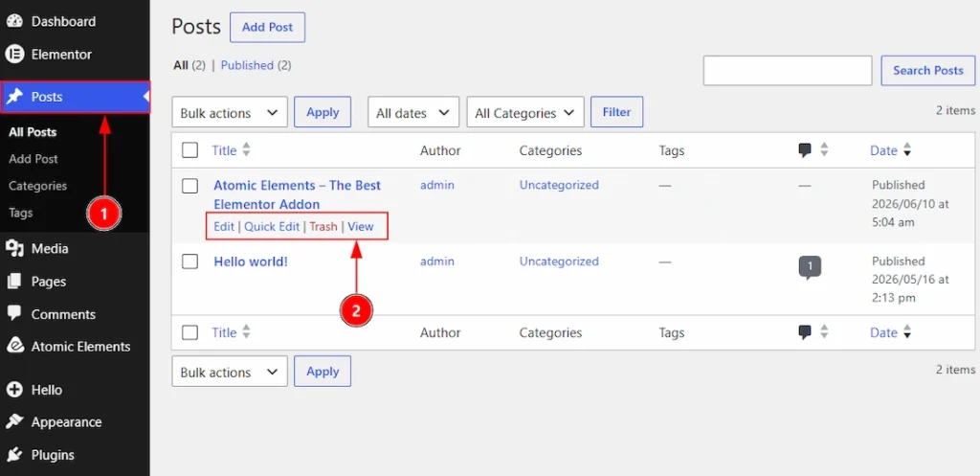The image size is (980, 476).
Task: Tick select-all checkbox in table header
Action: (190, 150)
